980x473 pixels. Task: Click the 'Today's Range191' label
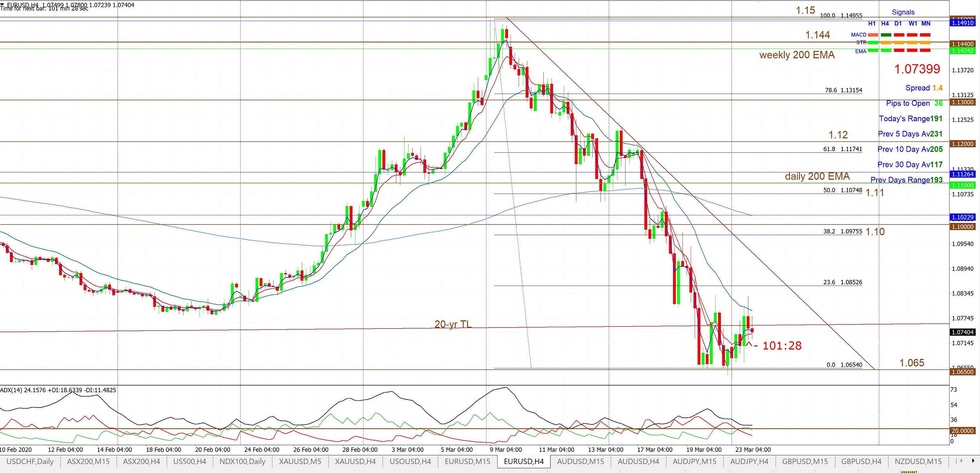tap(911, 118)
